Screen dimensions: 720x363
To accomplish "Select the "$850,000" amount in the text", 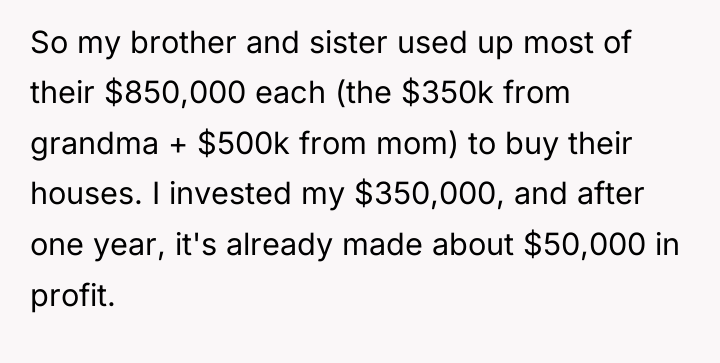I will click(175, 93).
